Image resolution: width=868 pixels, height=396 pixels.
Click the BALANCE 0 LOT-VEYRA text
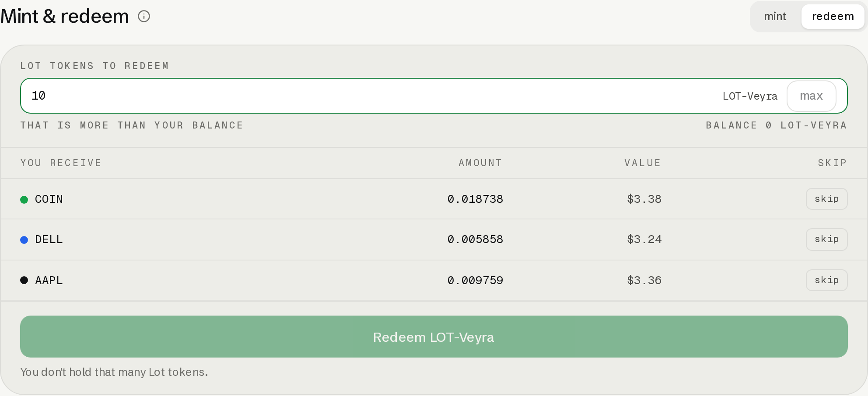[x=777, y=125]
